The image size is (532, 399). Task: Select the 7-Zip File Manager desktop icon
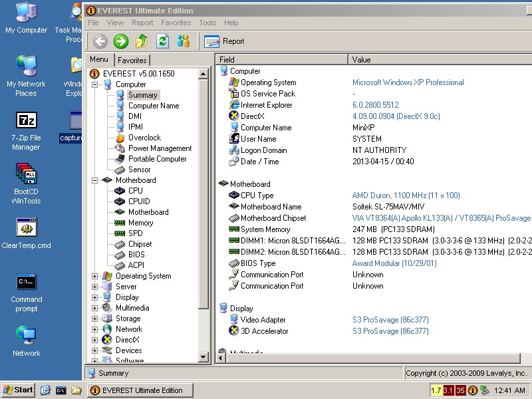point(26,132)
